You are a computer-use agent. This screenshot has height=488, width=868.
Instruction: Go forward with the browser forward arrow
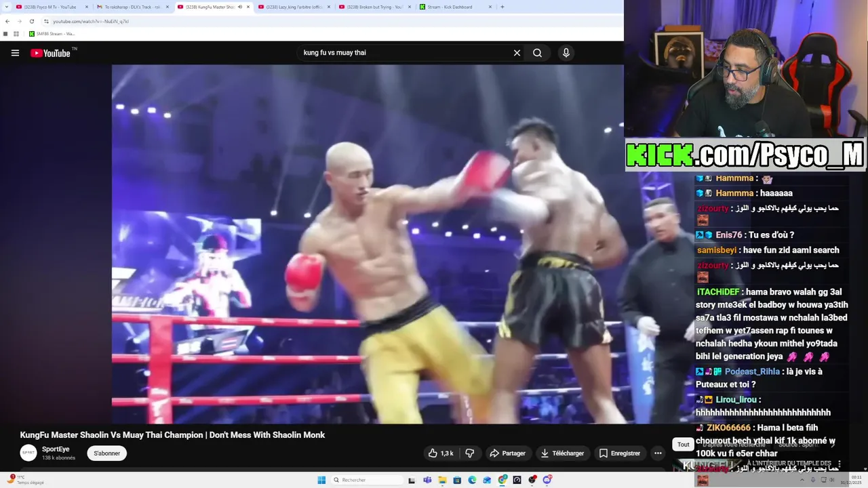20,21
